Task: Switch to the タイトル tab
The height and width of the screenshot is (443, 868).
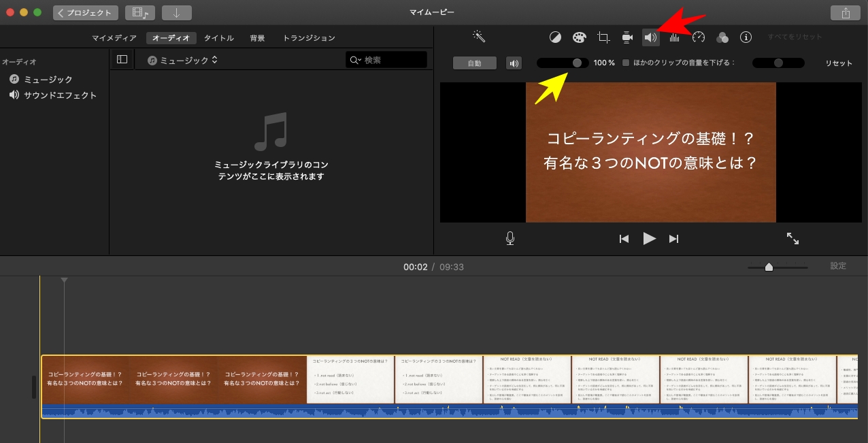Action: (x=219, y=38)
